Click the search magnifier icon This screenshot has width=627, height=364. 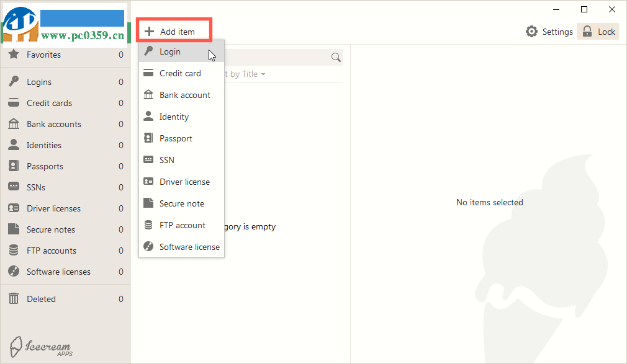336,57
